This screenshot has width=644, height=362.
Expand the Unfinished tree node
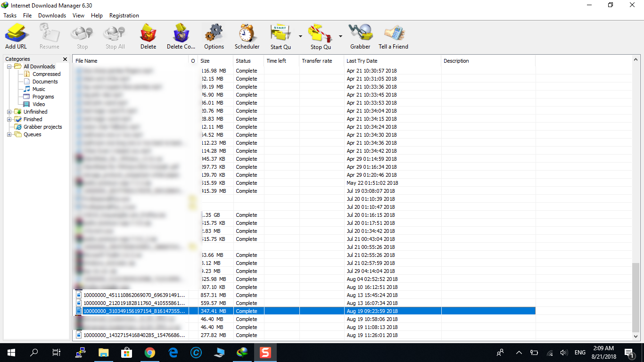click(9, 112)
